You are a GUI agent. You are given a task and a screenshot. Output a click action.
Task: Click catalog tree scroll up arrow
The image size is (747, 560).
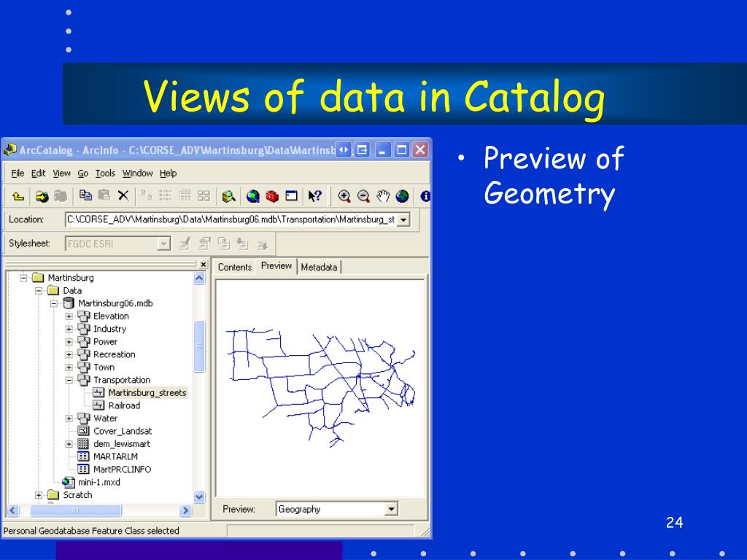tap(199, 278)
